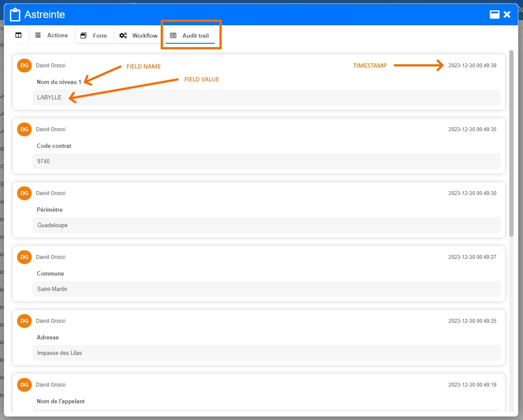The image size is (523, 420).
Task: Click the hamburger icon on the Actions tab
Action: (x=38, y=35)
